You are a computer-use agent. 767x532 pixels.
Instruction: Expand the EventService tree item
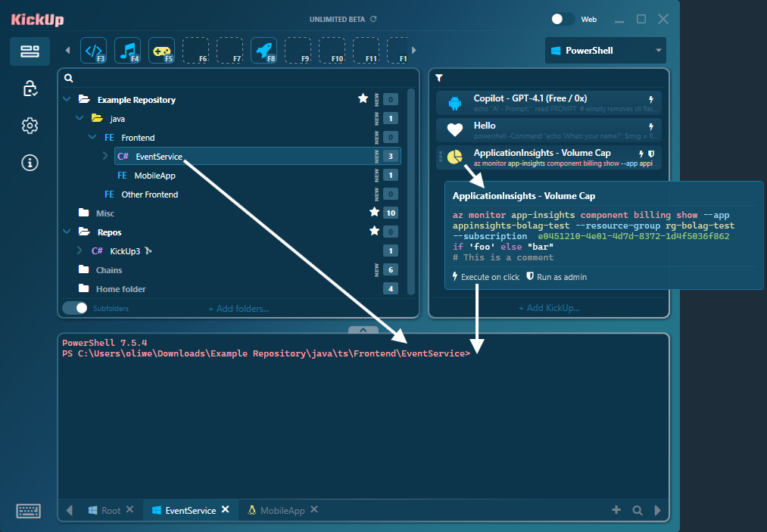click(105, 156)
